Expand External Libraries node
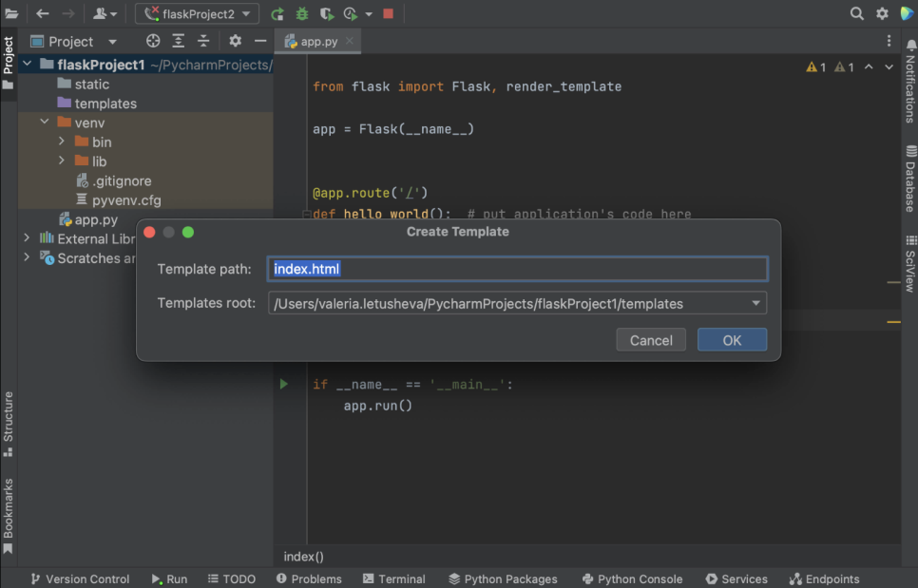The image size is (918, 588). click(27, 238)
